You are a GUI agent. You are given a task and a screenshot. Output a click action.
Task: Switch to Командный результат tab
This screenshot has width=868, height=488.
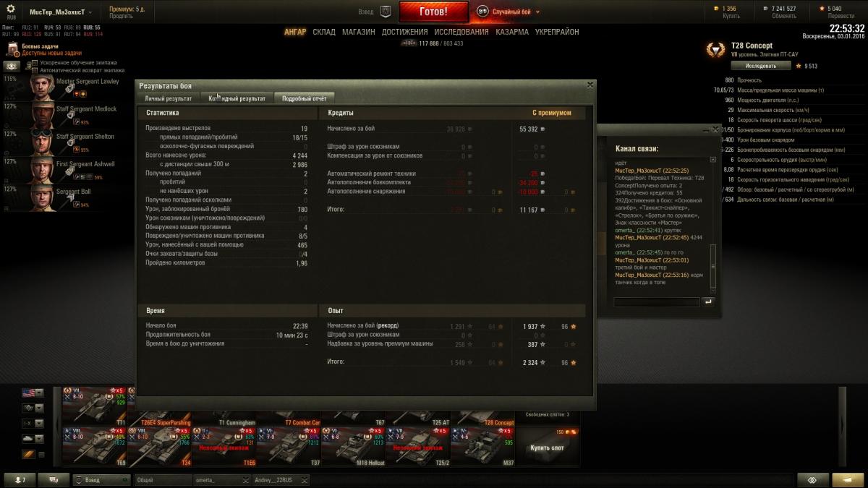click(237, 98)
